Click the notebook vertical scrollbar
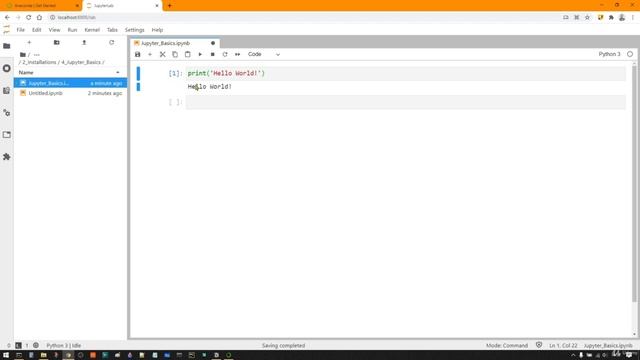Image resolution: width=640 pixels, height=360 pixels. (634, 184)
